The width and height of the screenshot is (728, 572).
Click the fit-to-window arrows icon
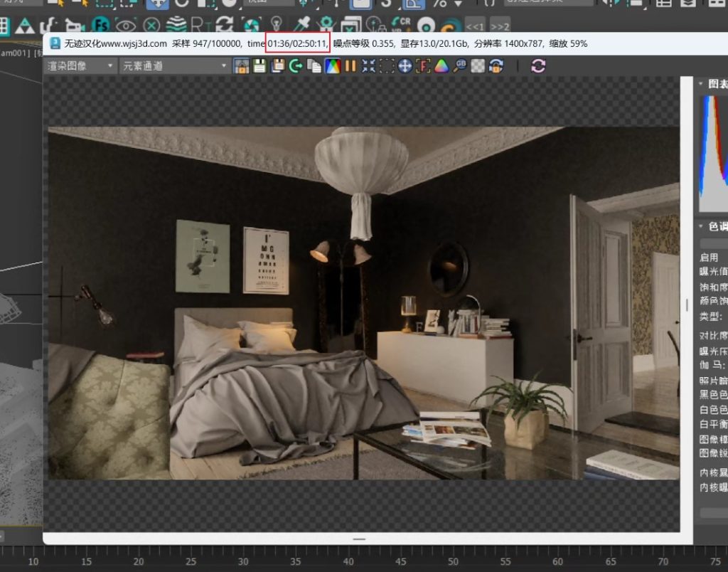click(x=368, y=66)
